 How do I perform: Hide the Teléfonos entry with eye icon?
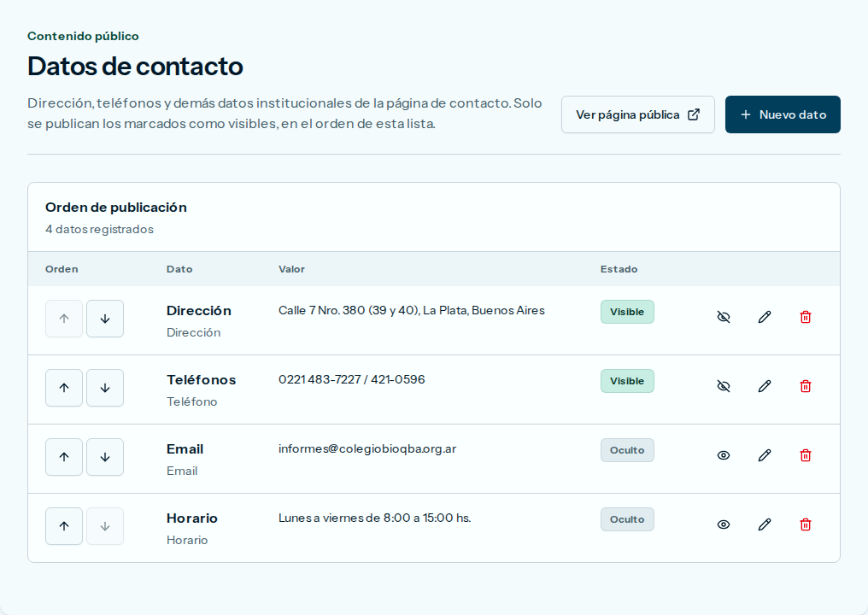(724, 386)
